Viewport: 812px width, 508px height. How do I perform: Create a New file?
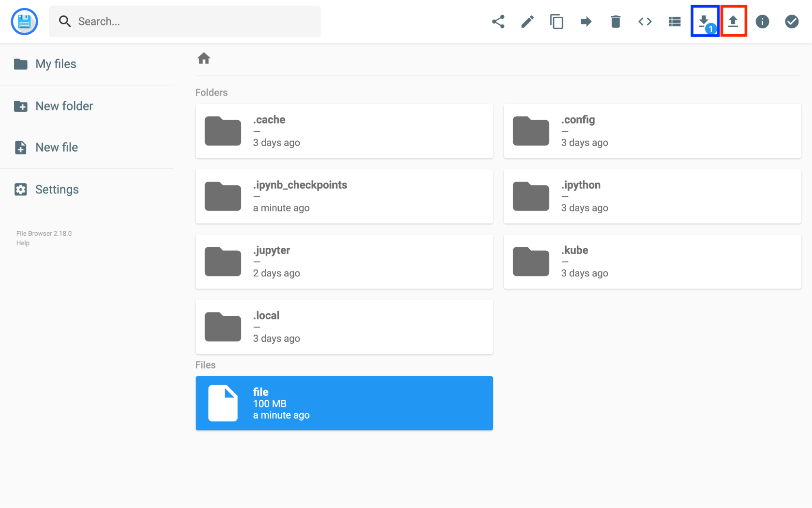46,148
